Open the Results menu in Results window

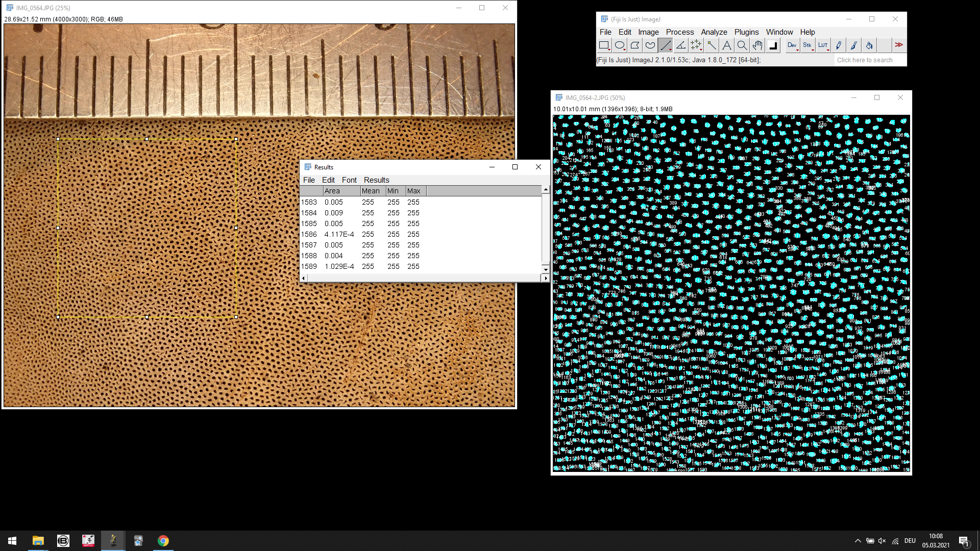coord(376,180)
